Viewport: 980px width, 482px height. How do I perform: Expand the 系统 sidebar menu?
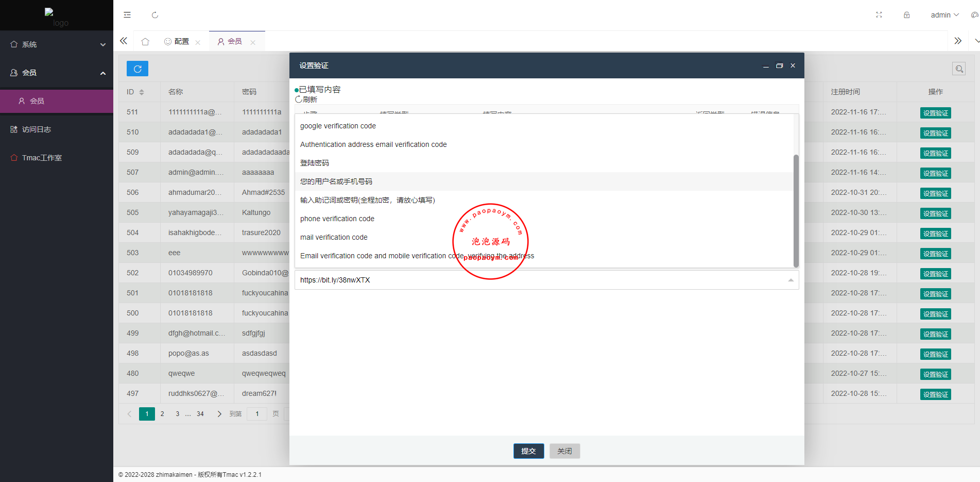point(57,44)
